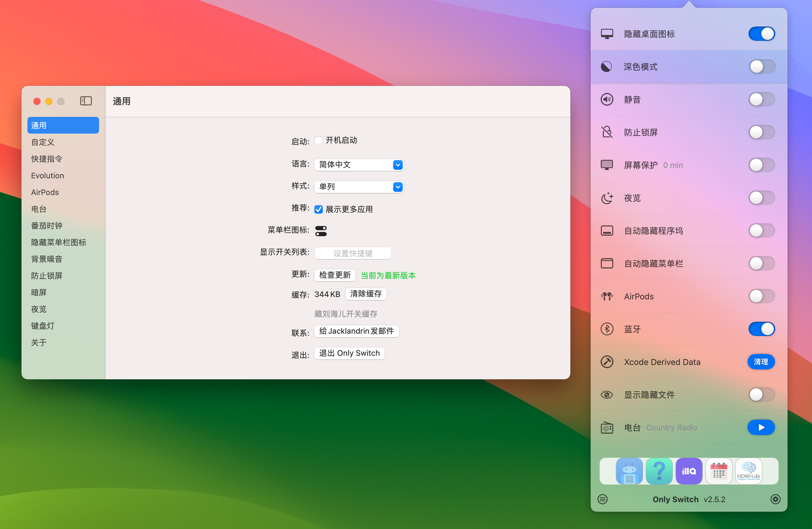Select 关于 in the sidebar
Viewport: 812px width, 529px height.
click(39, 342)
